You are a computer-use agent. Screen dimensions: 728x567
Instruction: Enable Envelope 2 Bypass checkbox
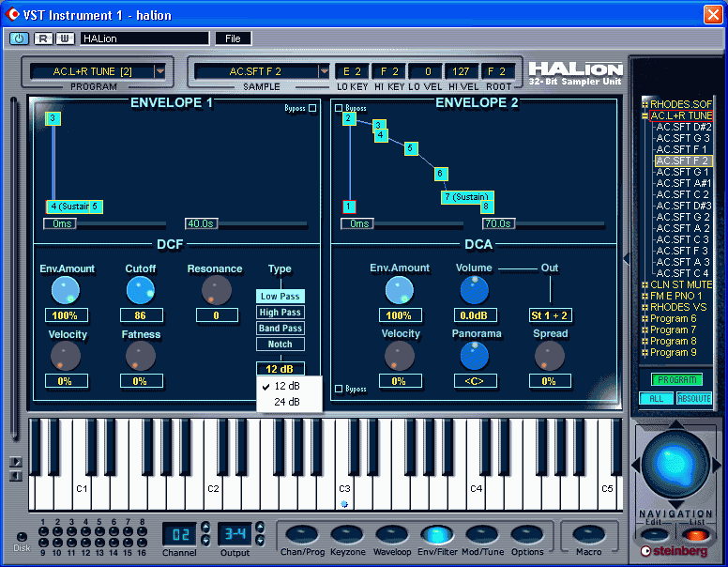(339, 108)
